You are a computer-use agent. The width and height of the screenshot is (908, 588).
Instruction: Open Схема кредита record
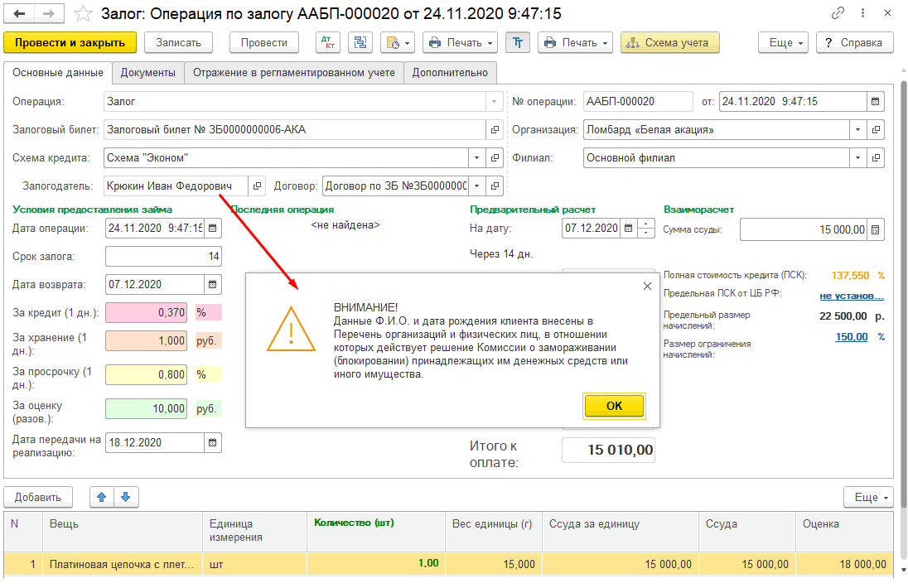point(495,157)
